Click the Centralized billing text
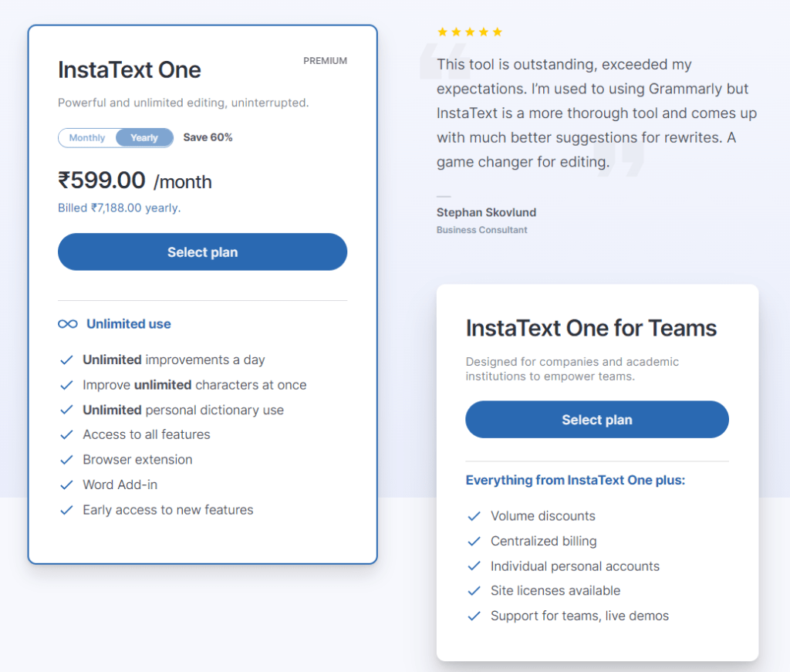 pyautogui.click(x=544, y=541)
